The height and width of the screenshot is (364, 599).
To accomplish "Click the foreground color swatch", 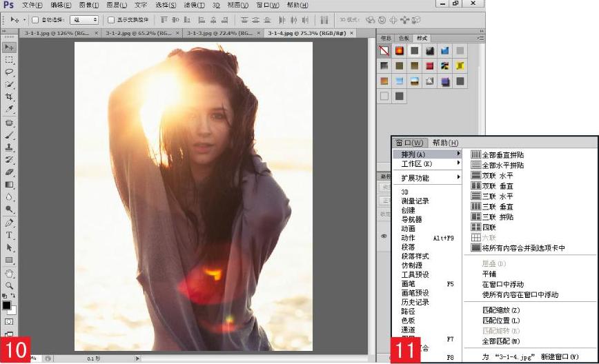I will point(6,305).
